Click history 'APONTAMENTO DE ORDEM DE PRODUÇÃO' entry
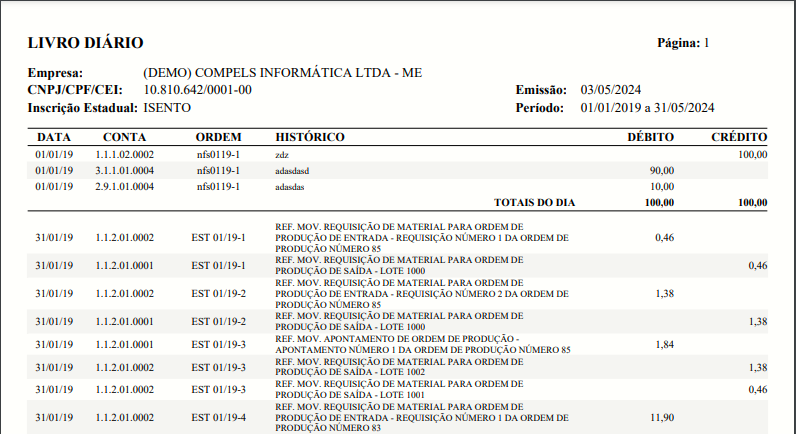 point(423,344)
